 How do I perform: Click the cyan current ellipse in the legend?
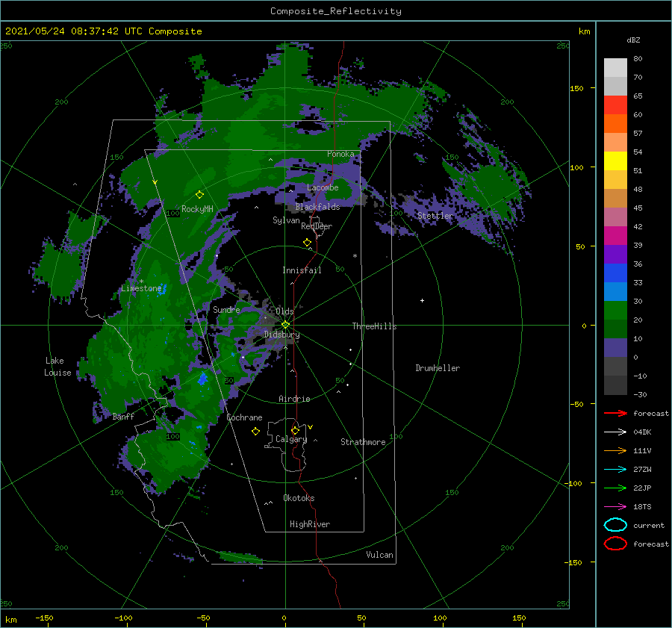[615, 525]
